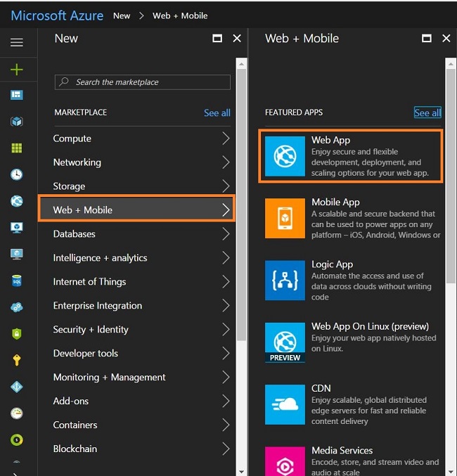The height and width of the screenshot is (476, 457).
Task: Expand the Compute category chevron
Action: [x=226, y=139]
